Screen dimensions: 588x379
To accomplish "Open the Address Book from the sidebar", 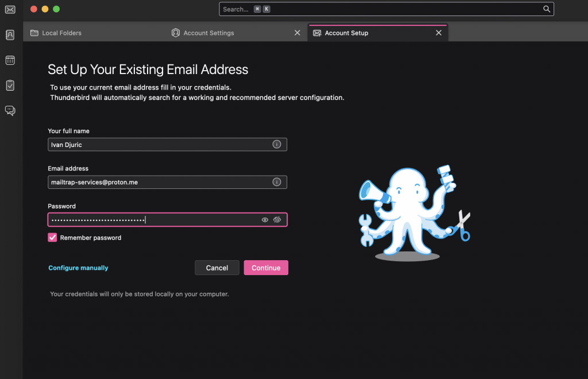I will click(x=10, y=35).
